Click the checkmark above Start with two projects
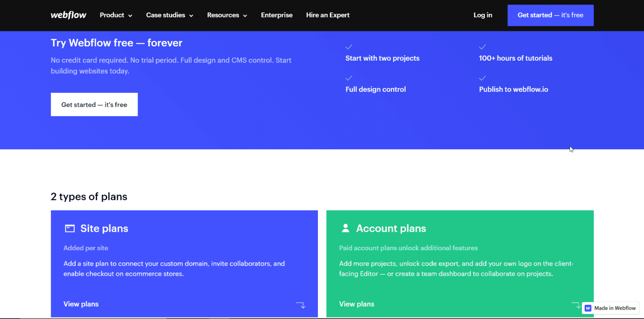 349,47
